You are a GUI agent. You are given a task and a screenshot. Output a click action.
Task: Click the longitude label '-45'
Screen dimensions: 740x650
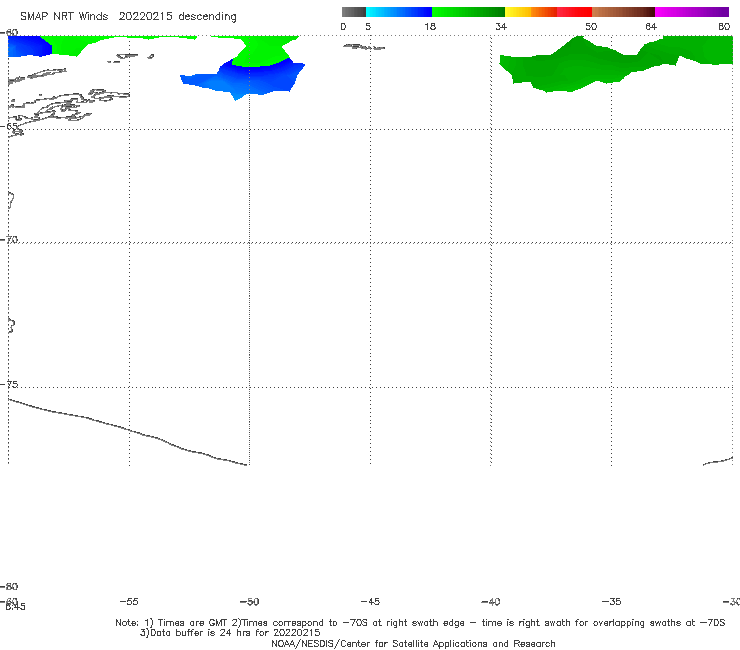coord(370,601)
